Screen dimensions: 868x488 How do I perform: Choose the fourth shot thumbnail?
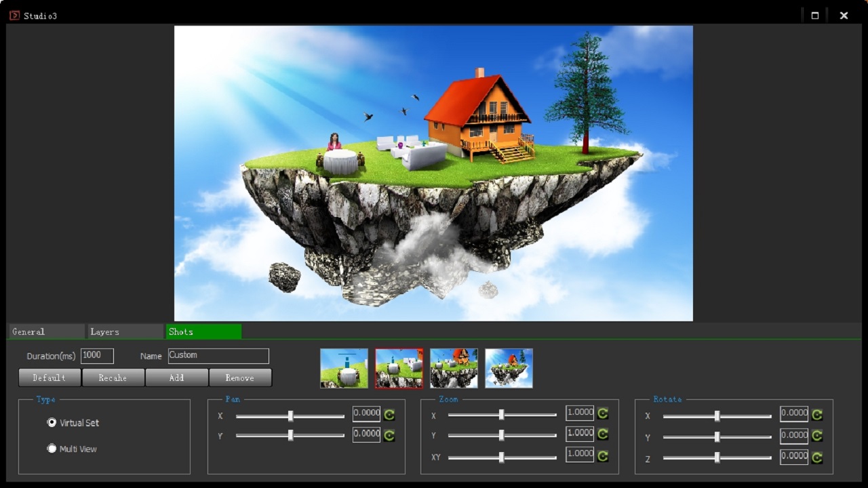(x=509, y=368)
